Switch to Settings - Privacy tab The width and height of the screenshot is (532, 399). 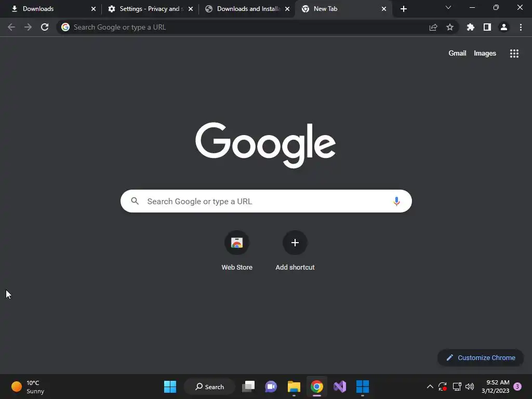tap(150, 9)
